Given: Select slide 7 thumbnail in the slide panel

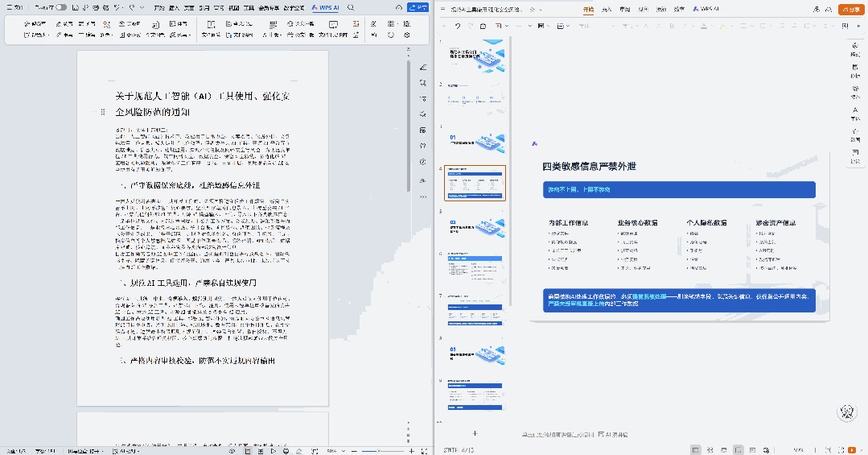Looking at the screenshot, I should coord(475,312).
